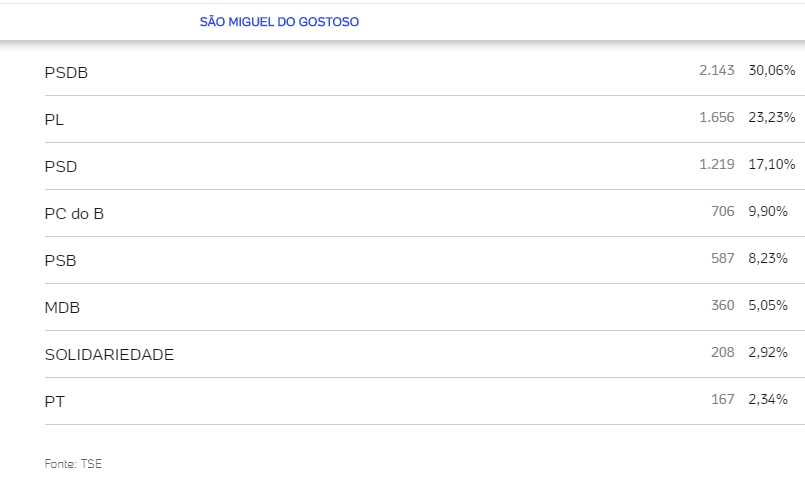The image size is (805, 483).
Task: Click the 2.143 vote count for PSDB
Action: click(x=717, y=71)
